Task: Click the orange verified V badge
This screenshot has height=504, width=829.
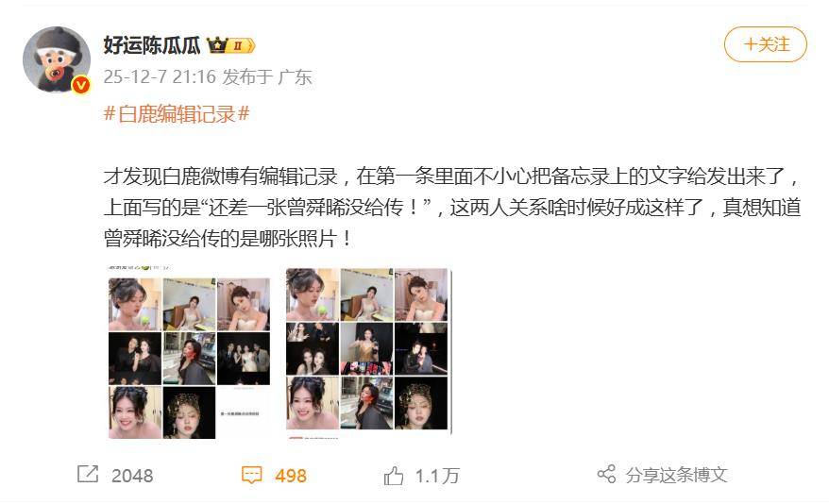Action: coord(81,85)
